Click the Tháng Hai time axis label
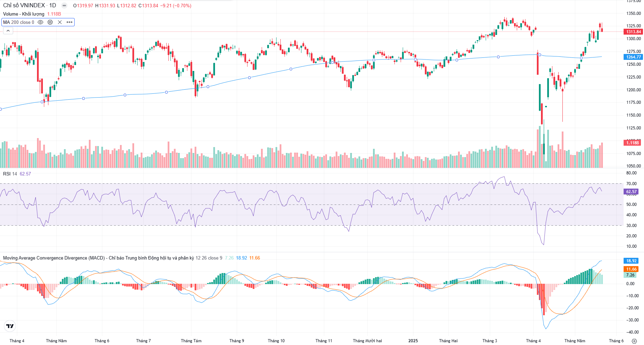The width and height of the screenshot is (644, 345). tap(448, 341)
